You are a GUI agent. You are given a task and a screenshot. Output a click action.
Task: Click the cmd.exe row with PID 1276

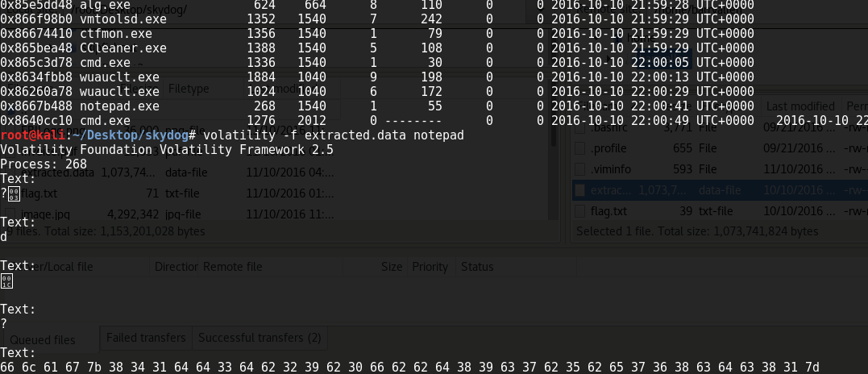pyautogui.click(x=434, y=121)
